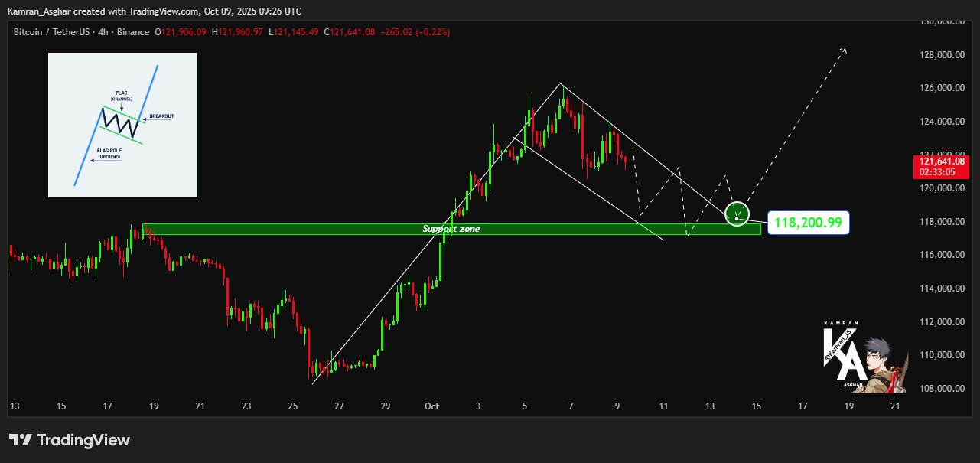Viewport: 980px width, 463px height.
Task: Click the Kamran Asghar KA avatar logo
Action: 865,357
